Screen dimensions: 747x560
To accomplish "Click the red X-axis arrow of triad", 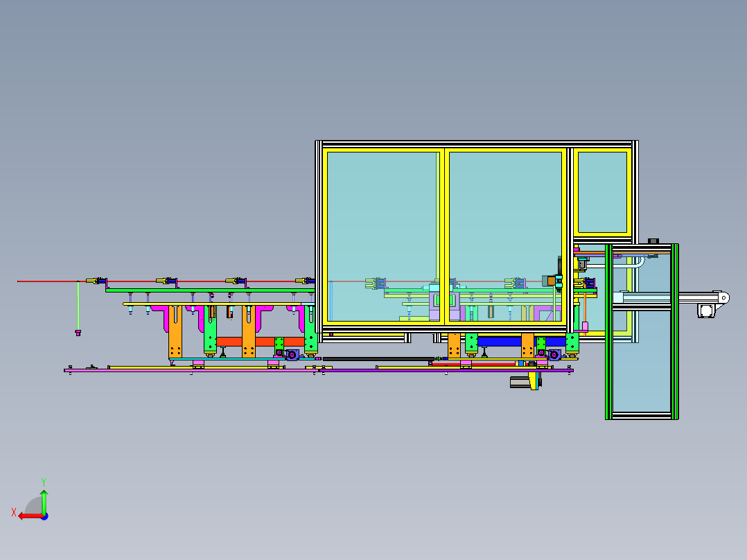I will tap(30, 516).
